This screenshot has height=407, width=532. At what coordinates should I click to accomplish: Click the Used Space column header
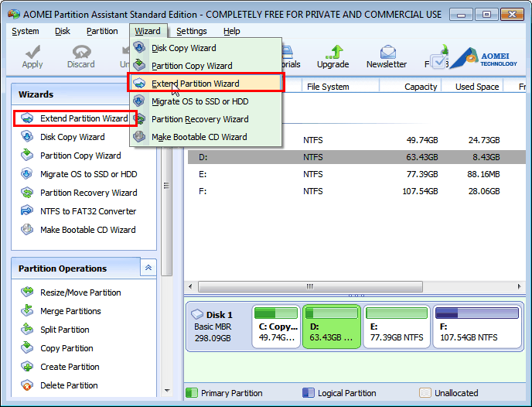[x=472, y=87]
